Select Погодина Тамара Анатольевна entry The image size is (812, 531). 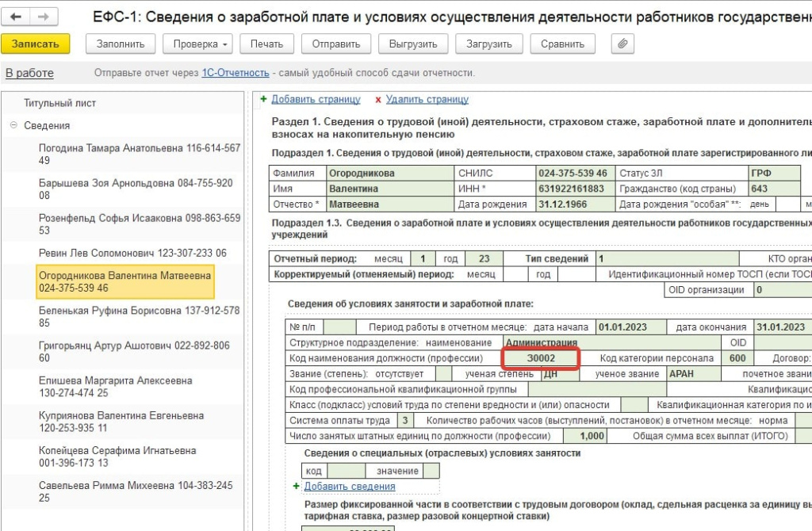pyautogui.click(x=139, y=154)
